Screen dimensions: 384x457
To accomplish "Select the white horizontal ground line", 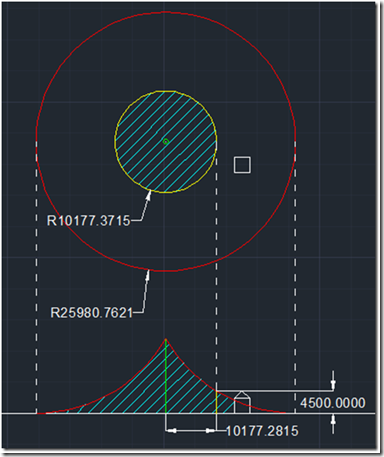I will 188,414.
